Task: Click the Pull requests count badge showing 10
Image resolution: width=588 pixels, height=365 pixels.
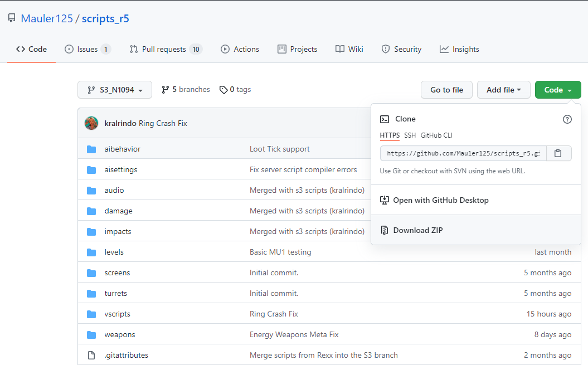Action: (x=196, y=49)
